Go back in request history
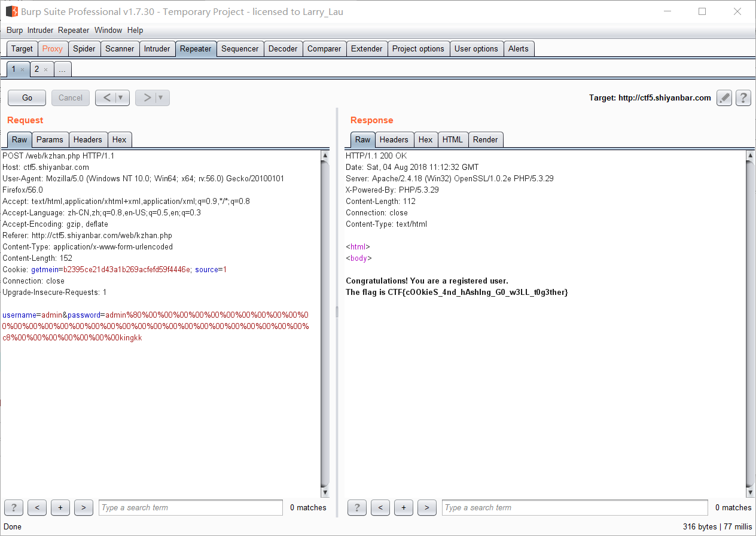The height and width of the screenshot is (536, 756). pyautogui.click(x=105, y=98)
